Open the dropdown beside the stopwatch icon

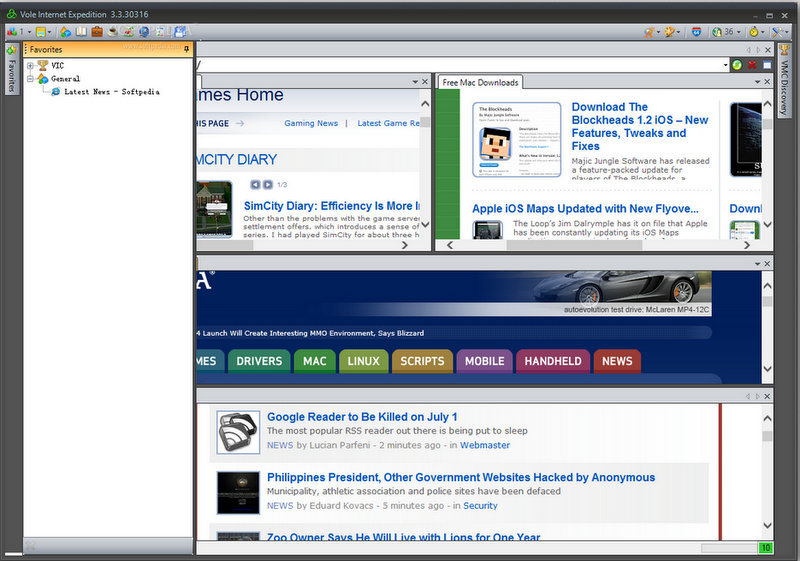763,32
